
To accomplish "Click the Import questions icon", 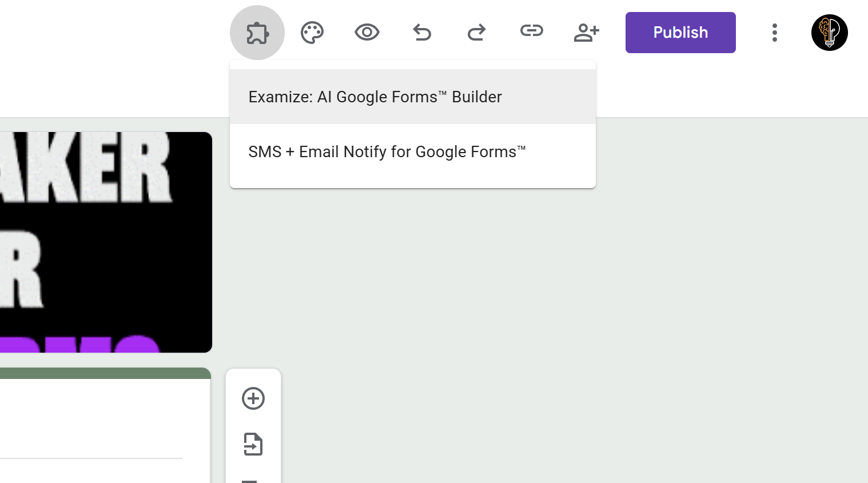I will point(253,444).
